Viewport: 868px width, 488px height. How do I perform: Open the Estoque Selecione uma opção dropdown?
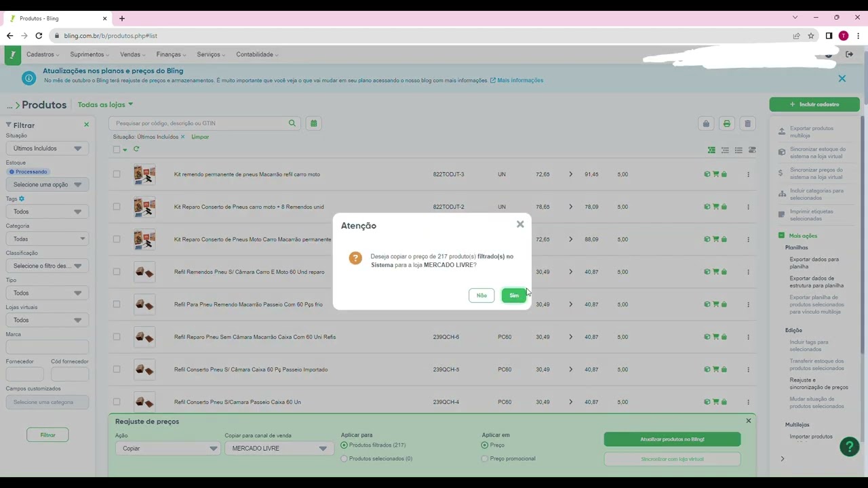pos(47,184)
